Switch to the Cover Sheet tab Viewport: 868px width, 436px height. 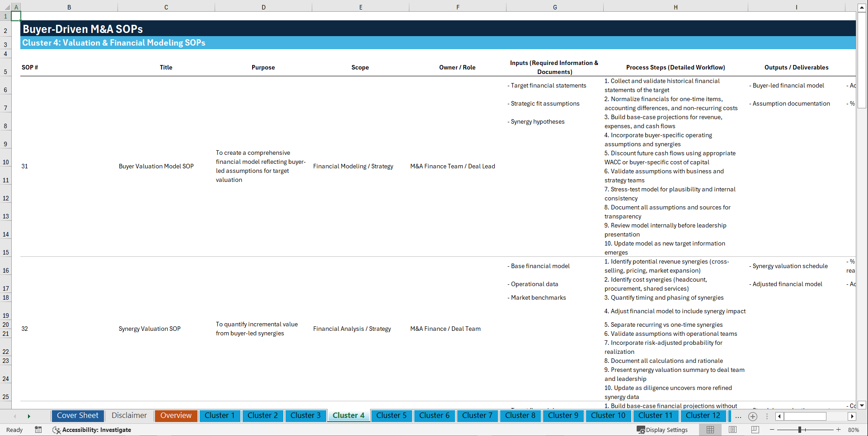pos(77,416)
